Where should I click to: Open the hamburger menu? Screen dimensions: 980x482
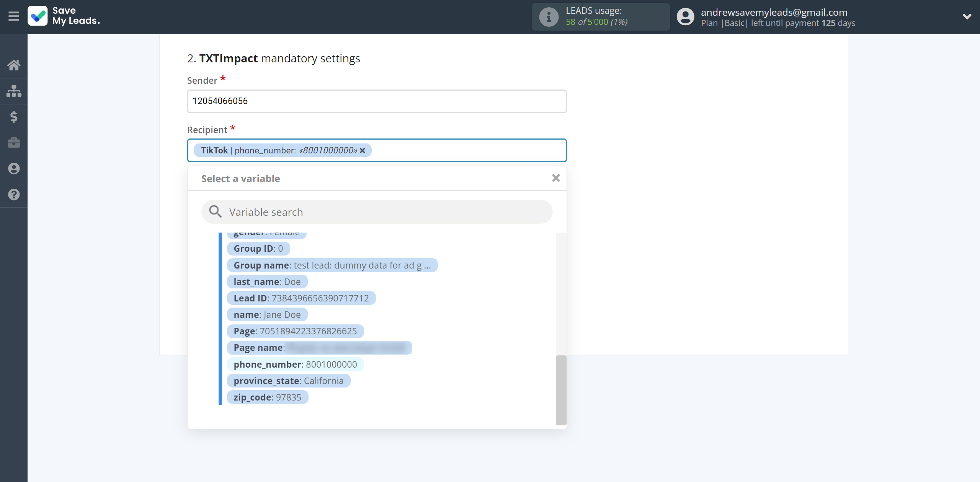pos(14,16)
